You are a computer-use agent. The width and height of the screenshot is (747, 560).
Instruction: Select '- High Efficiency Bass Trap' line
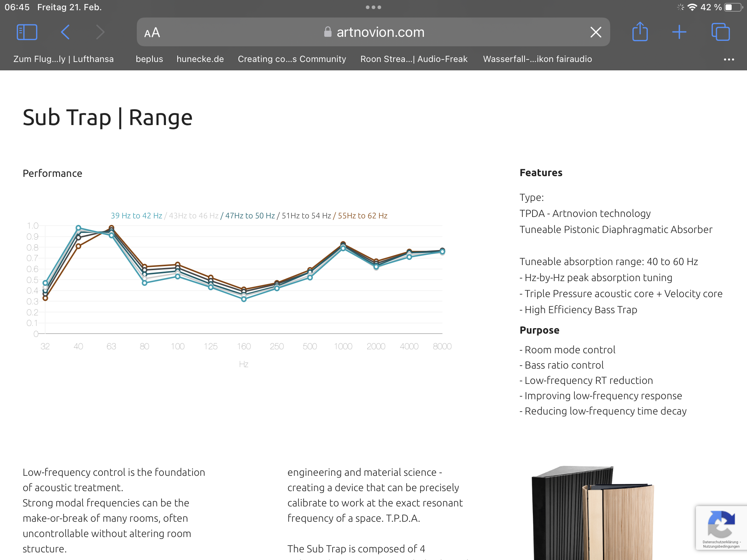(578, 310)
